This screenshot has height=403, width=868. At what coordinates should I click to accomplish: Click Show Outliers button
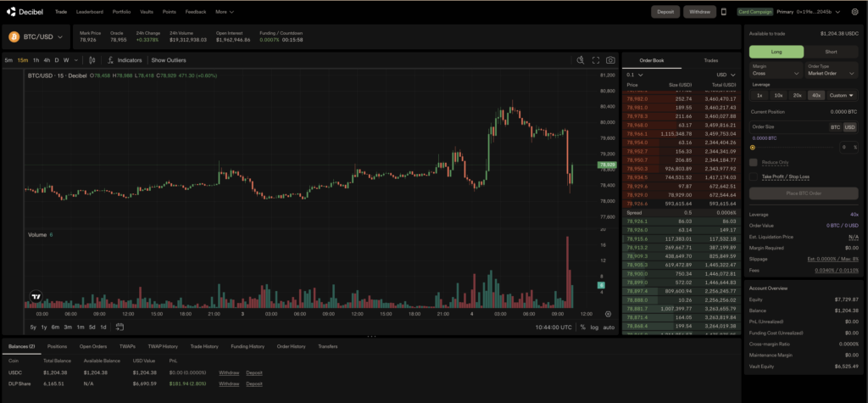[169, 60]
